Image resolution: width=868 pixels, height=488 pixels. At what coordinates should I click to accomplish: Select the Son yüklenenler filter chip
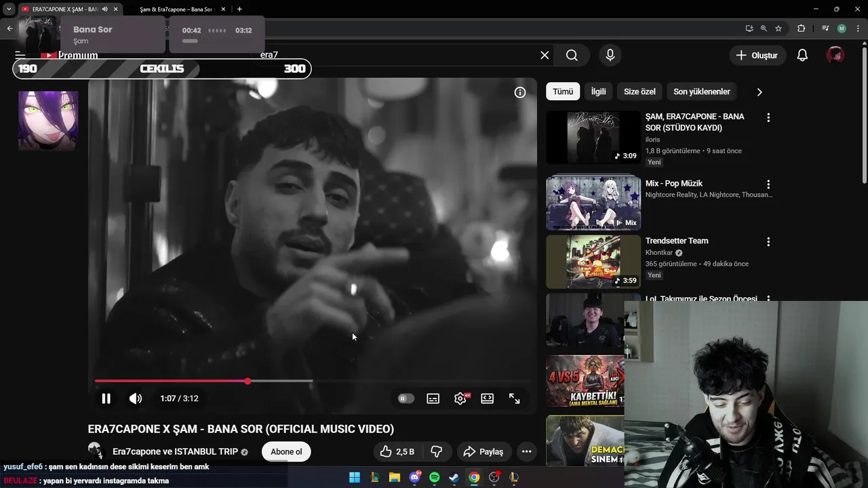[702, 91]
